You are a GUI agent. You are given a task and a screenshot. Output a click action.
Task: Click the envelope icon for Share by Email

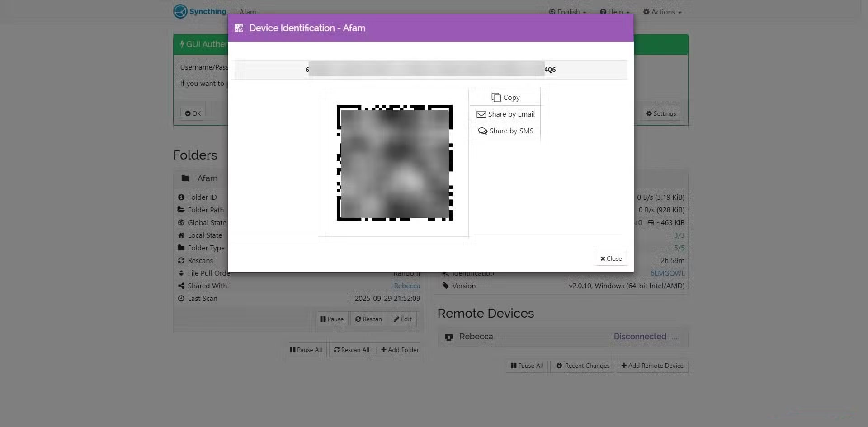click(481, 114)
